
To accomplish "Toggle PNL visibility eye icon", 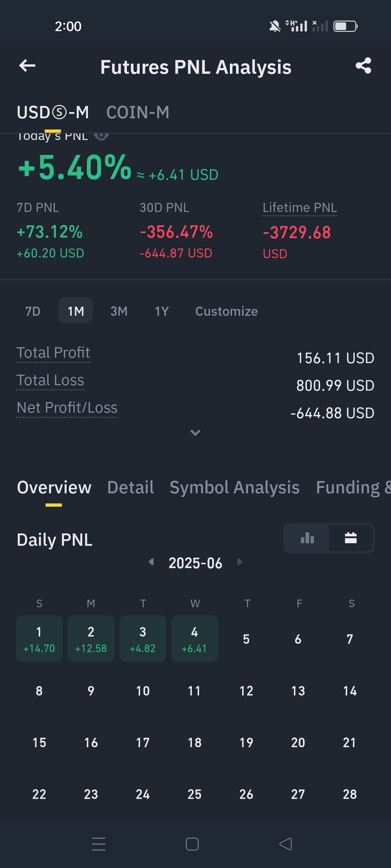I will pos(101,136).
